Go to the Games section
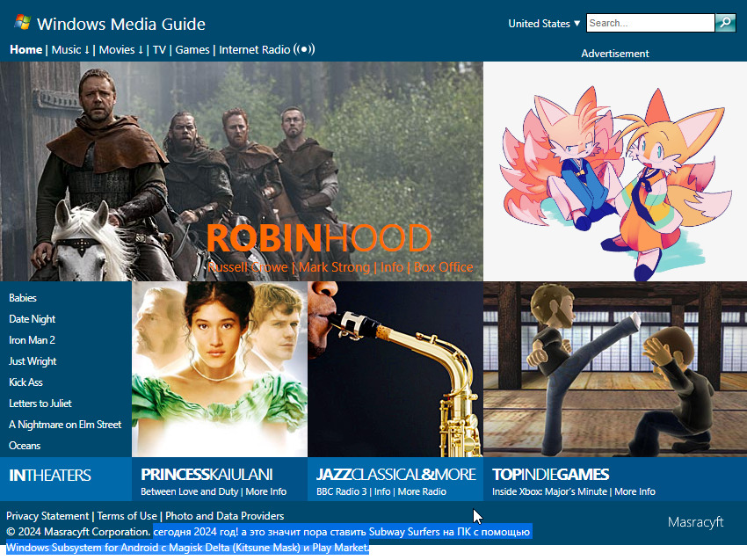 pos(192,49)
